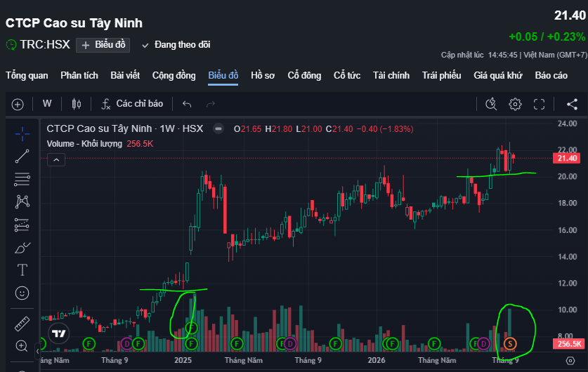
Task: Click the F marker above Tháng Năm 2026
Action: (x=434, y=343)
